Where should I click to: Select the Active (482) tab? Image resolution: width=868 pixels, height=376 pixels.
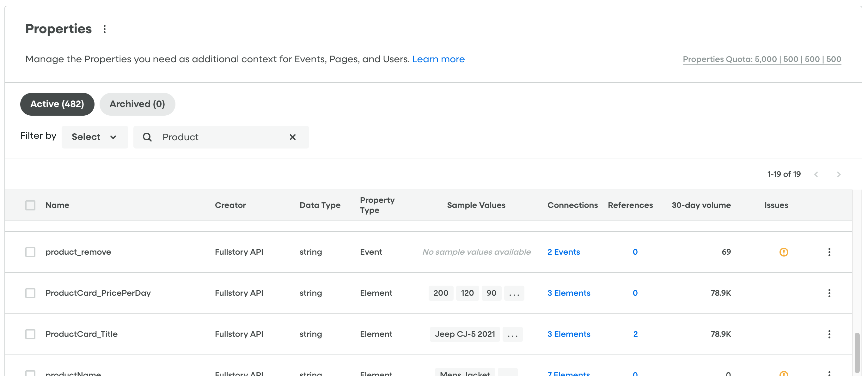57,104
